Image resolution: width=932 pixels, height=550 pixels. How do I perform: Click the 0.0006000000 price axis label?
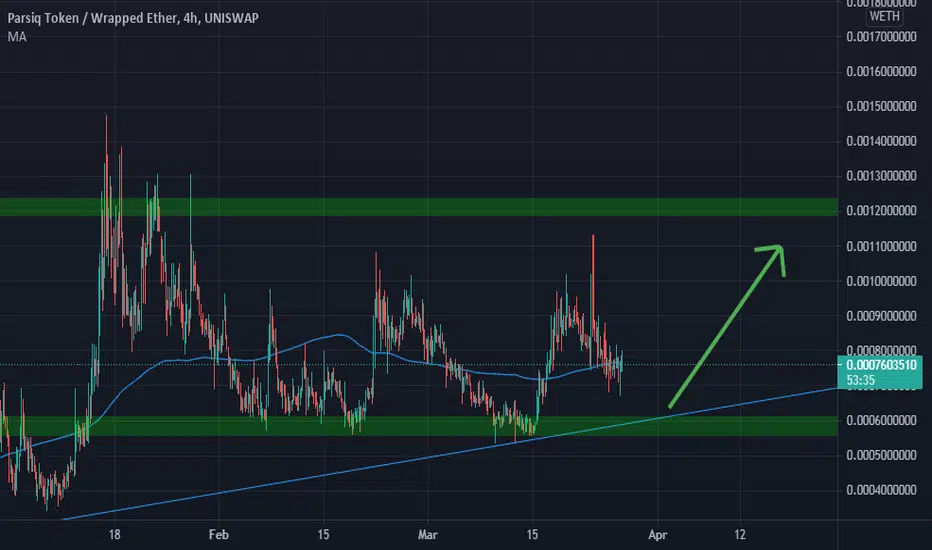[881, 420]
